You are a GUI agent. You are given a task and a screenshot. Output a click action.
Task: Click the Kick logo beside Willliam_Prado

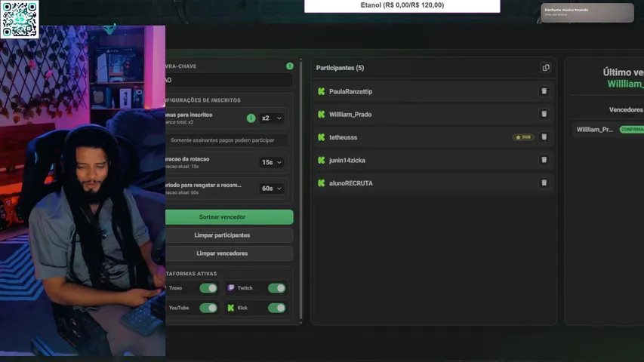pos(321,115)
